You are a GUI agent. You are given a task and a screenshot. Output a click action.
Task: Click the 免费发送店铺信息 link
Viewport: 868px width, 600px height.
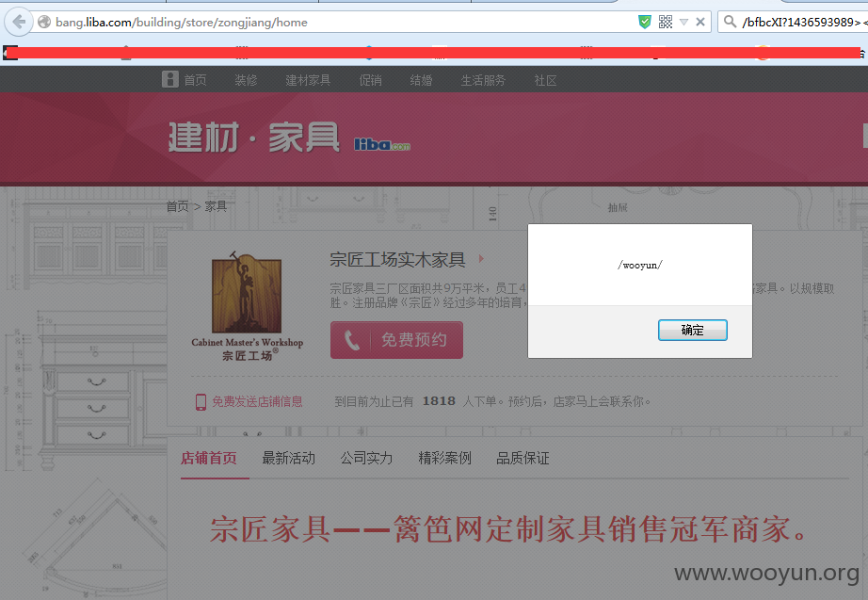pyautogui.click(x=257, y=401)
